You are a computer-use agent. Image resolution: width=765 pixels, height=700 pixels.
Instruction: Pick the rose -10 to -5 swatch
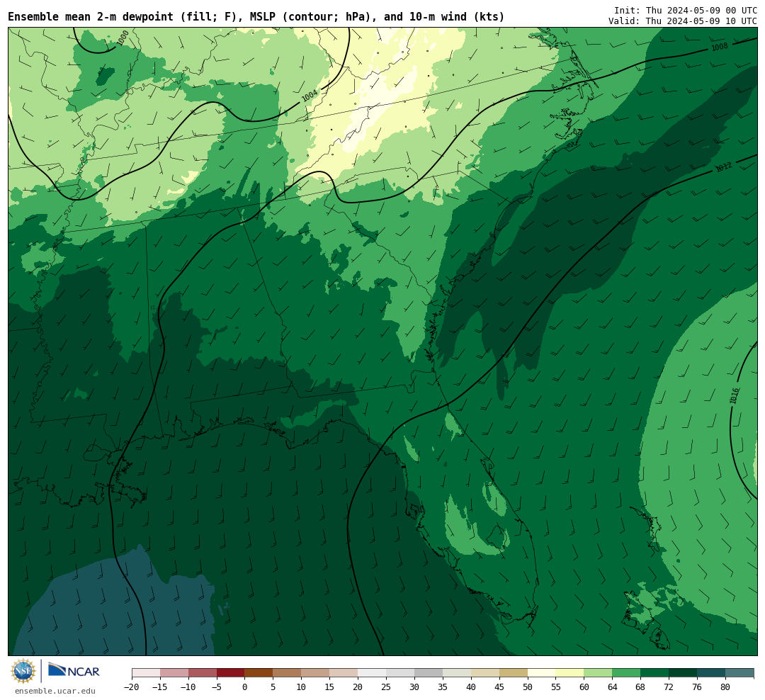click(203, 673)
